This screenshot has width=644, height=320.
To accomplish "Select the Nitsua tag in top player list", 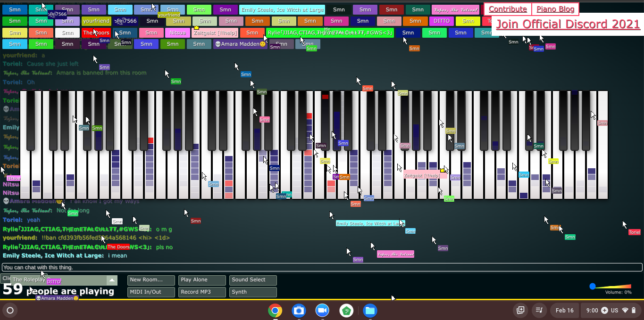I will pos(177,33).
